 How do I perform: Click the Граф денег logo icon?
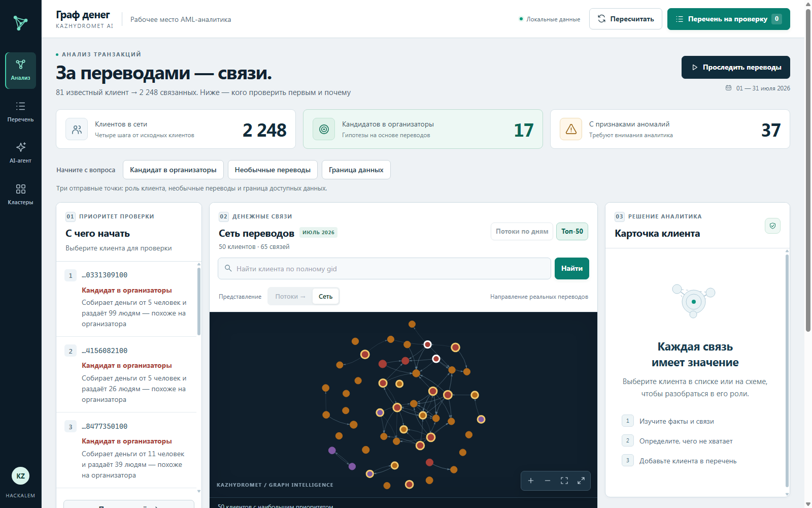[x=20, y=23]
